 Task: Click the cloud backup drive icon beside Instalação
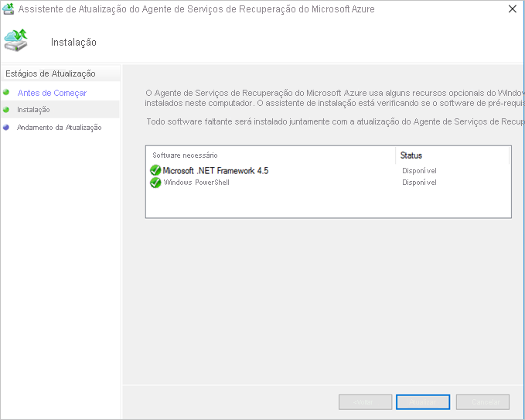click(15, 40)
